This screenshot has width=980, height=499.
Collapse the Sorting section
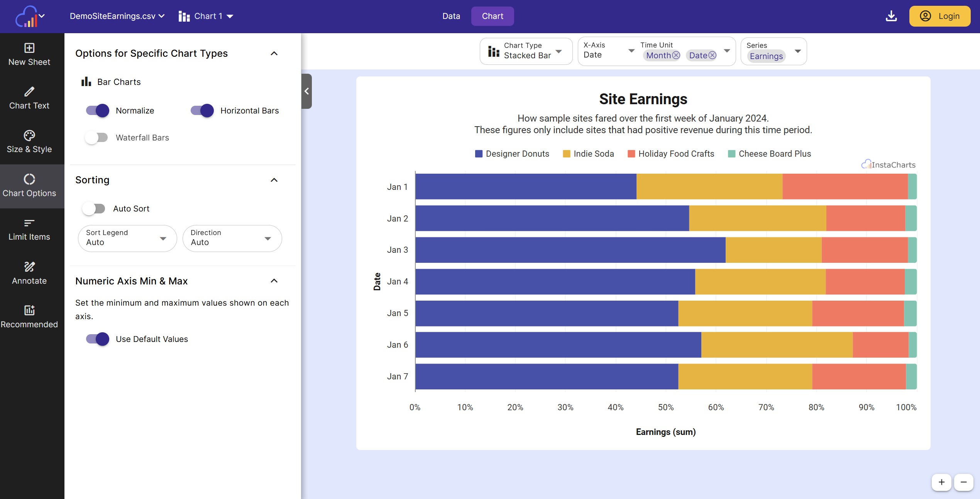(x=274, y=180)
